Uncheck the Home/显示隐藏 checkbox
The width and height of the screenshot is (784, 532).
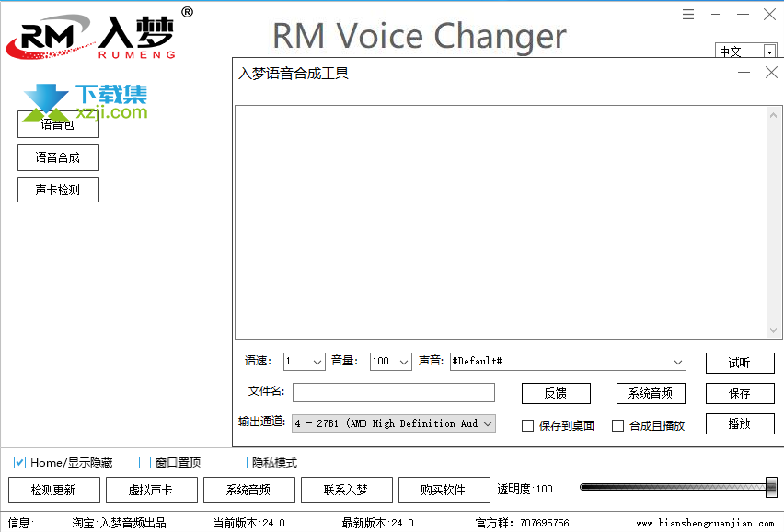coord(19,462)
